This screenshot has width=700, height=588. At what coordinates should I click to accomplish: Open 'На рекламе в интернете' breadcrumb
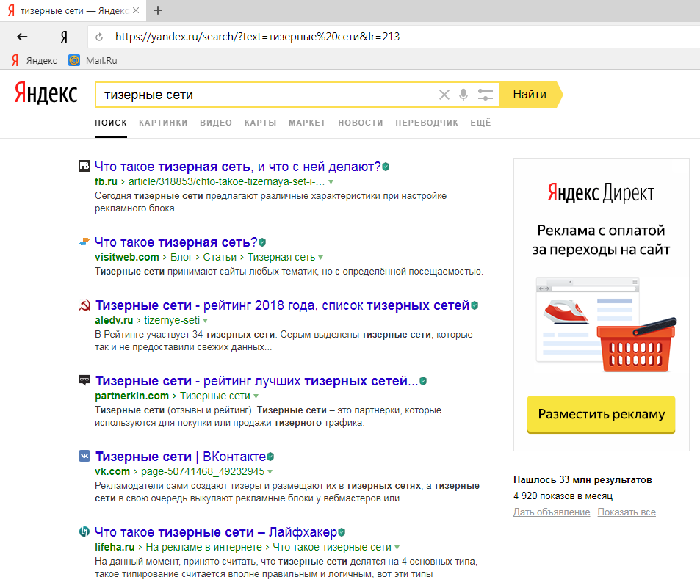pyautogui.click(x=204, y=547)
